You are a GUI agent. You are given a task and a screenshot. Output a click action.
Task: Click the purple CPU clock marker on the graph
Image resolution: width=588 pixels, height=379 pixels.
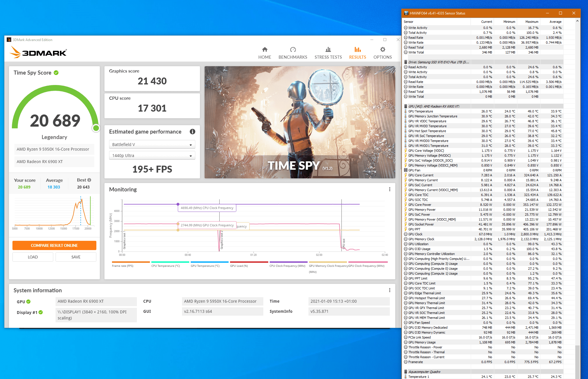[178, 204]
